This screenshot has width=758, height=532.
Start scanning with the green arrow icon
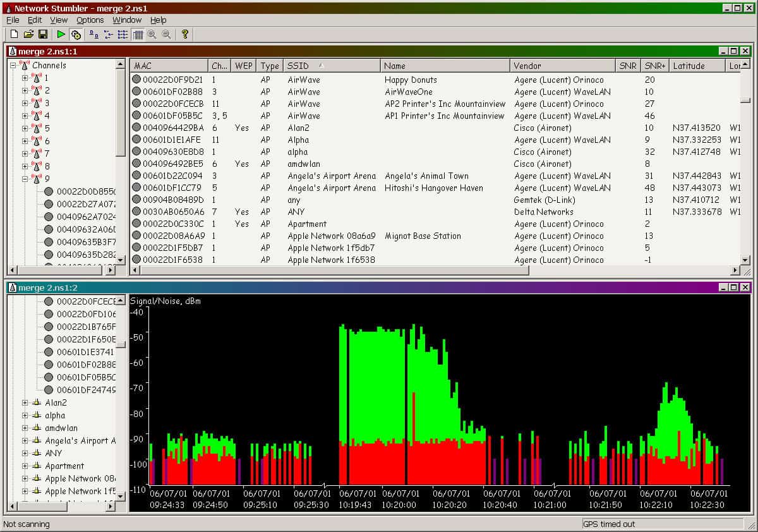[x=61, y=35]
